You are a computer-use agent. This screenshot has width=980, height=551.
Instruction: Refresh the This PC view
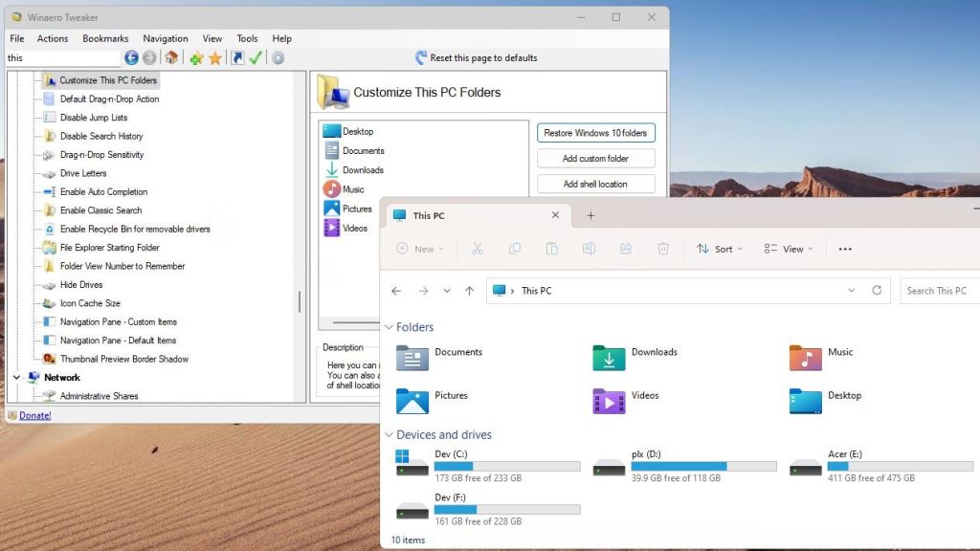pos(877,291)
